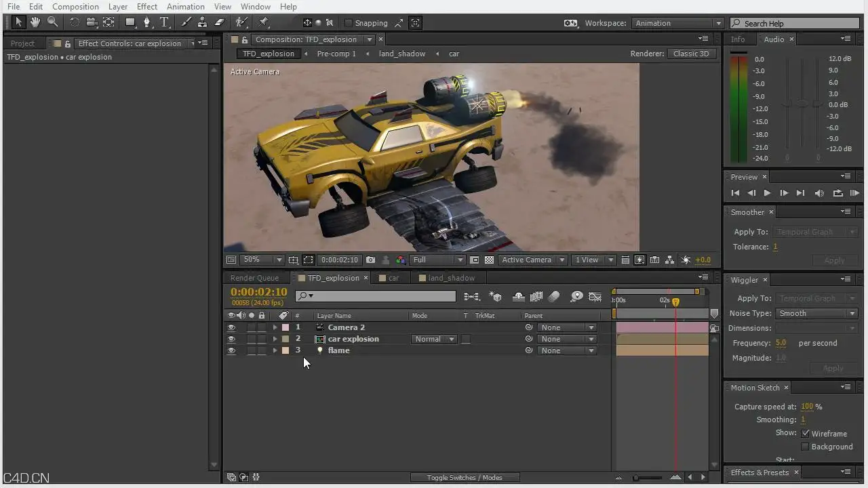Image resolution: width=868 pixels, height=488 pixels.
Task: Click Classic 3D renderer button
Action: pyautogui.click(x=691, y=54)
